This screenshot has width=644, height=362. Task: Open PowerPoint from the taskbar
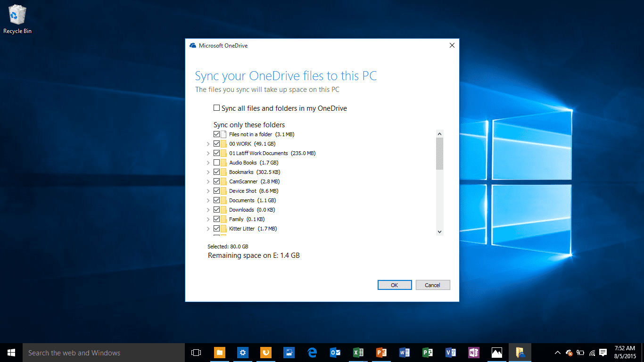(381, 353)
